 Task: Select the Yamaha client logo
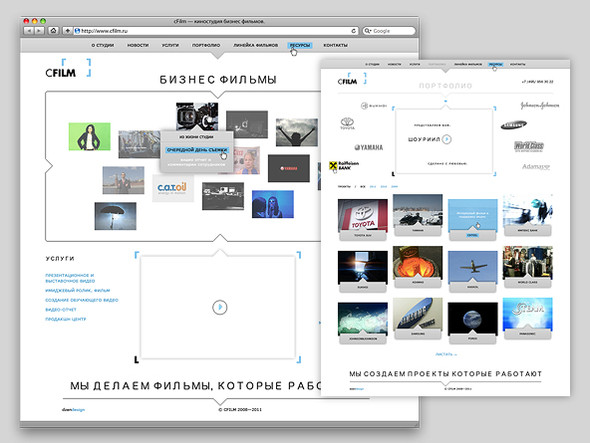click(x=368, y=147)
